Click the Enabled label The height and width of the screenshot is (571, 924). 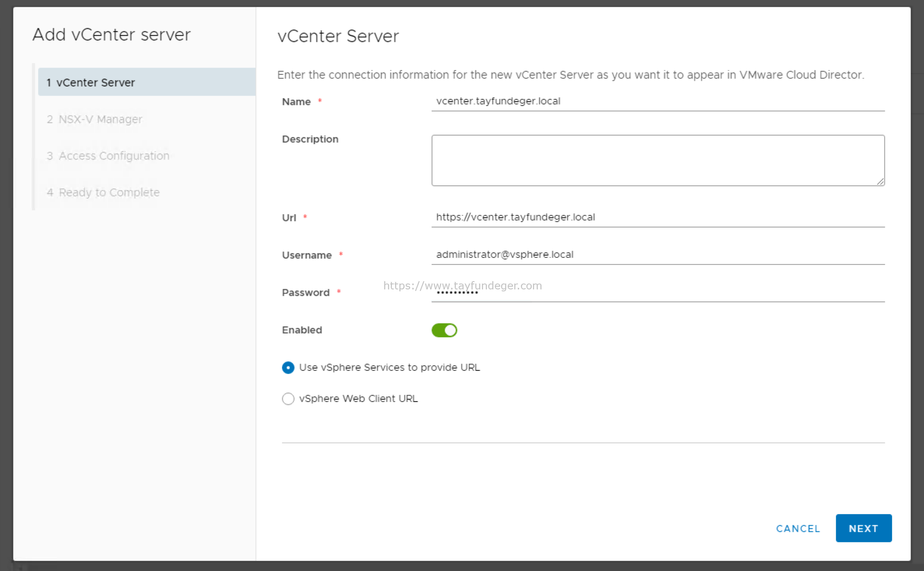pos(302,330)
